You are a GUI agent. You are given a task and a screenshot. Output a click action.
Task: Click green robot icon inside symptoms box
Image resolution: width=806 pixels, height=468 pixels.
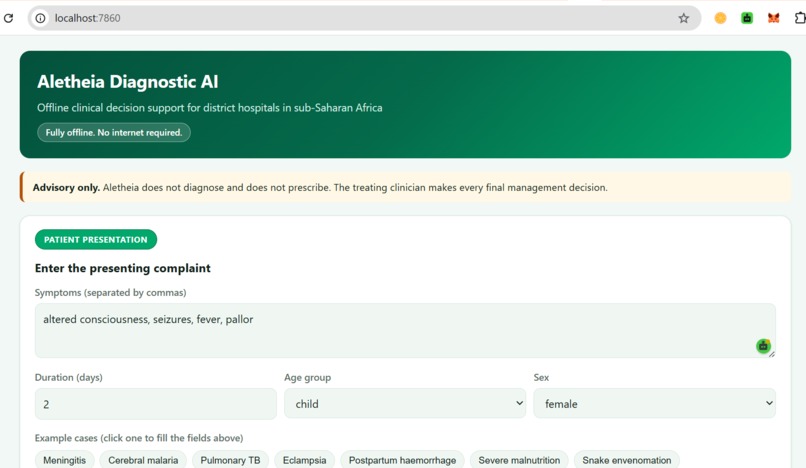coord(763,346)
